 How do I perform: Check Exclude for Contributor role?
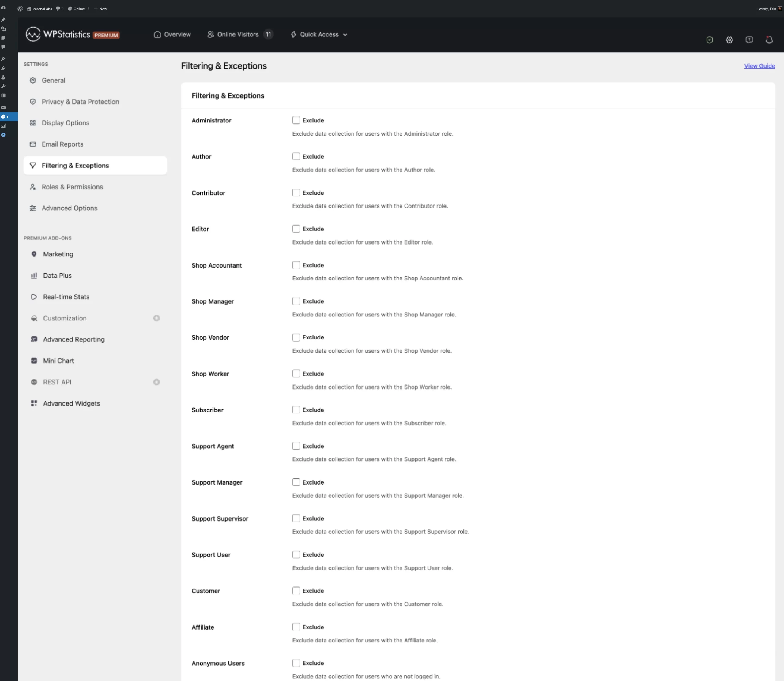click(296, 193)
